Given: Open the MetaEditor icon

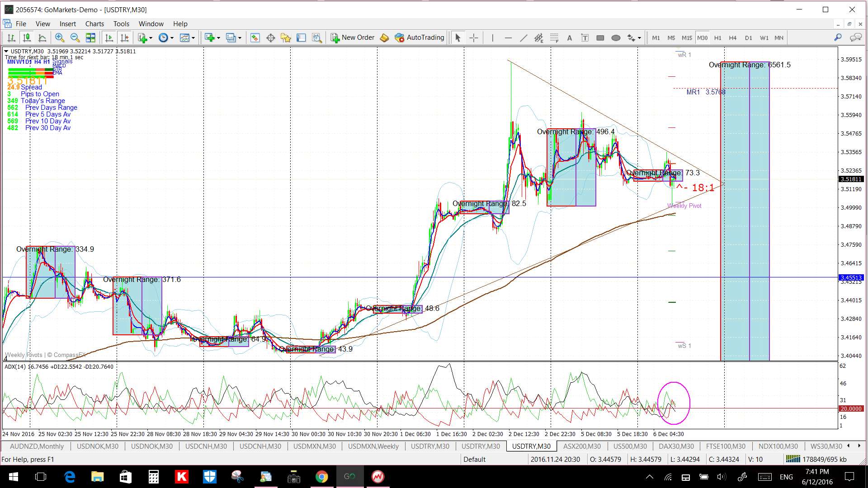Looking at the screenshot, I should [384, 38].
